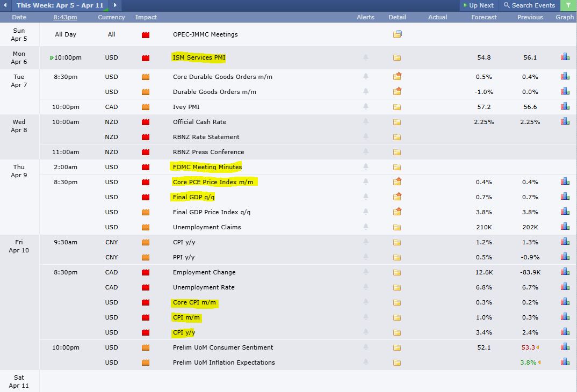The width and height of the screenshot is (577, 392).
Task: Open detail folder for Core PCE Price Index
Action: pos(397,182)
